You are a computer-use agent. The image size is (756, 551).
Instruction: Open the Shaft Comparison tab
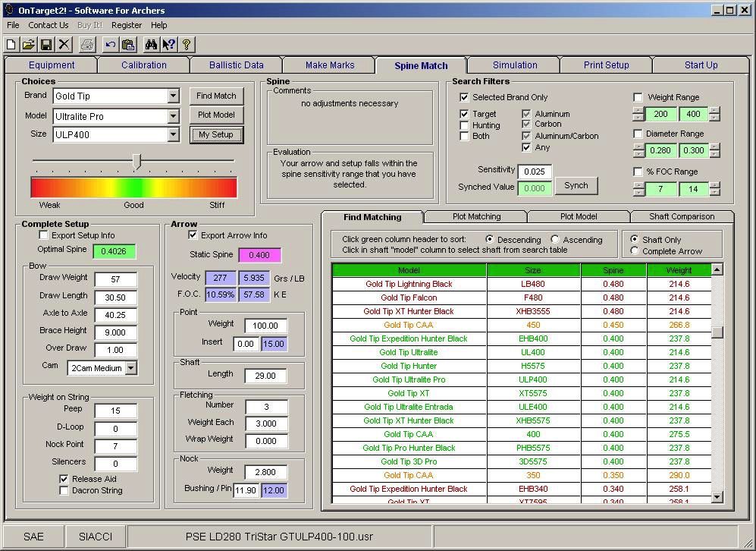[682, 216]
